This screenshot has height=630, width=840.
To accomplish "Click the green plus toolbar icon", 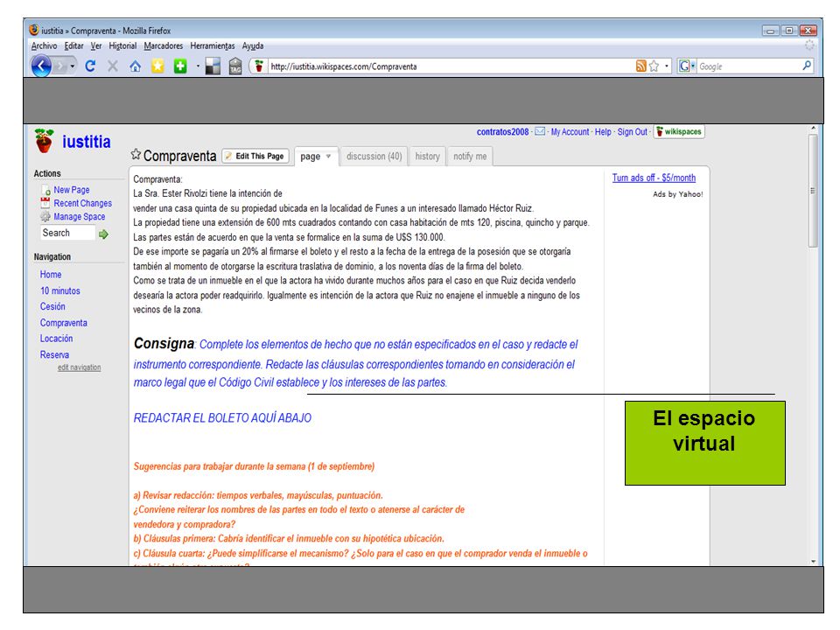I will (180, 66).
